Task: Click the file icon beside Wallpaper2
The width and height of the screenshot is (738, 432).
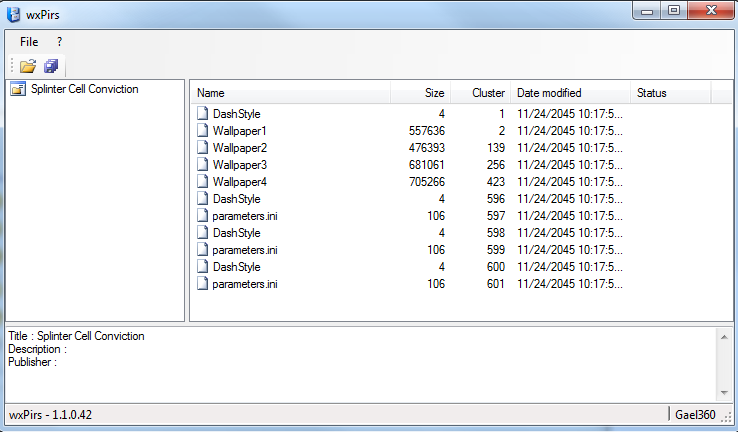Action: click(x=202, y=147)
